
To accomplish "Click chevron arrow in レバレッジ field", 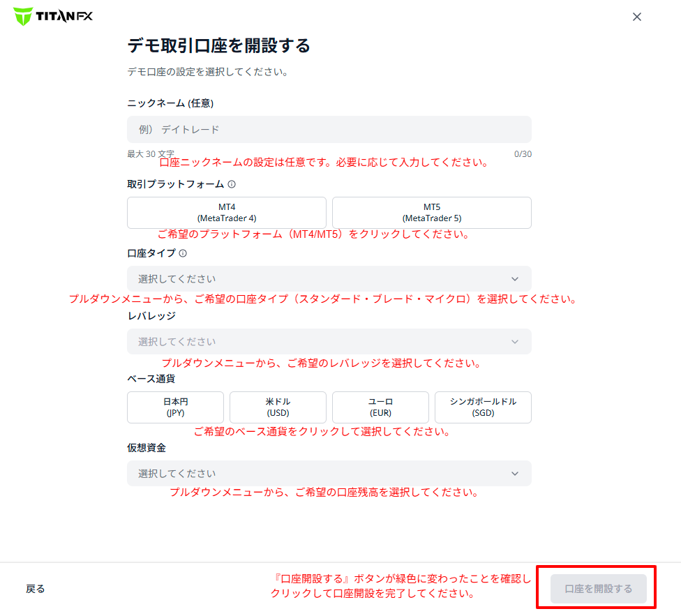I will point(515,342).
